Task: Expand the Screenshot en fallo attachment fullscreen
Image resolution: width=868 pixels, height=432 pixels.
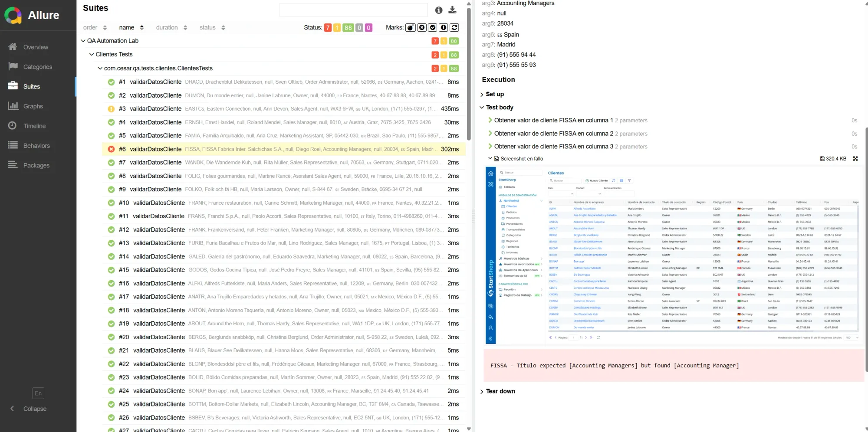Action: click(x=855, y=158)
